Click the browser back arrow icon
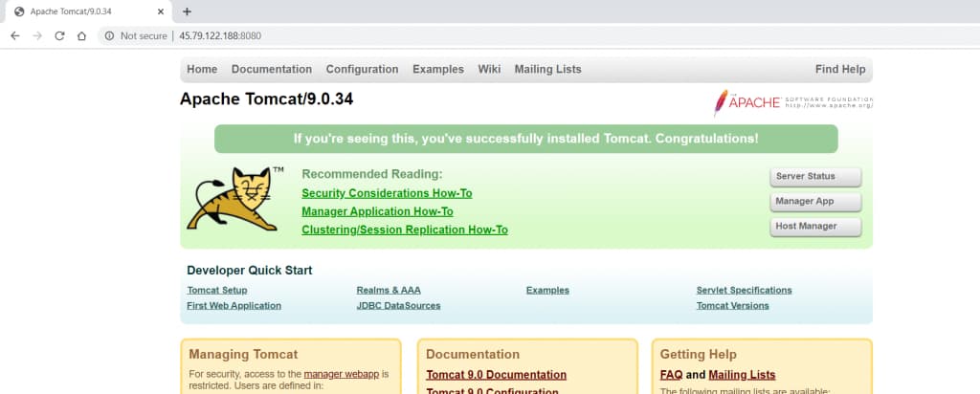980x394 pixels. tap(15, 36)
